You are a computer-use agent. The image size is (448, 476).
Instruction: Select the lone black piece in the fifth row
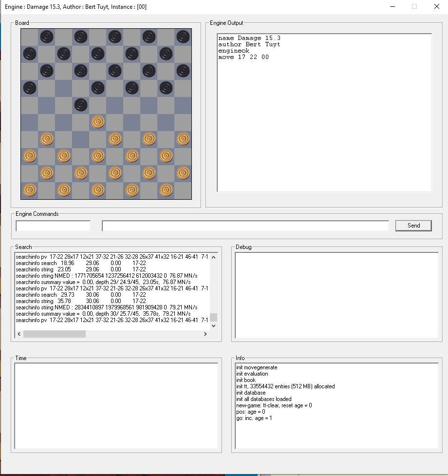click(x=81, y=105)
